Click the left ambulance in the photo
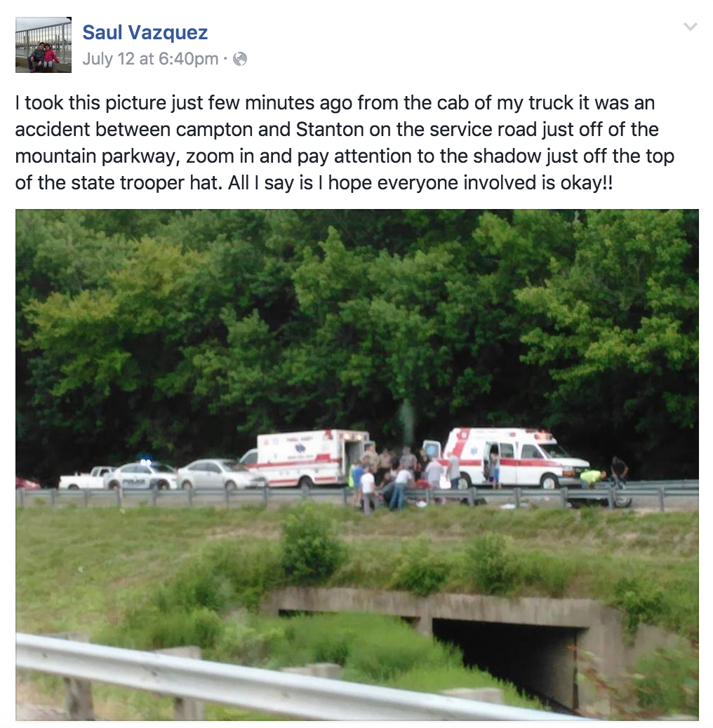This screenshot has width=713, height=728. tap(308, 458)
